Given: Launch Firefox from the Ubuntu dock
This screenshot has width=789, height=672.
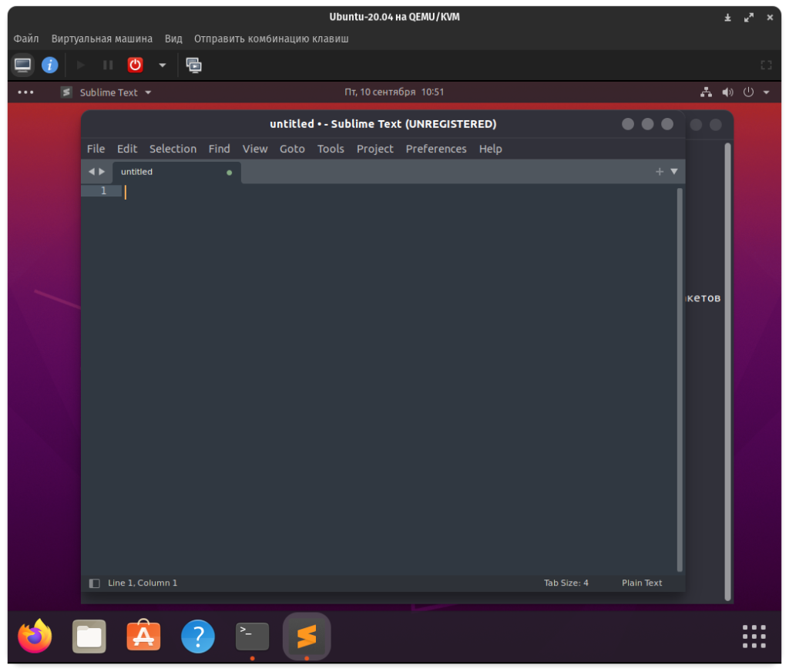Looking at the screenshot, I should pyautogui.click(x=35, y=637).
